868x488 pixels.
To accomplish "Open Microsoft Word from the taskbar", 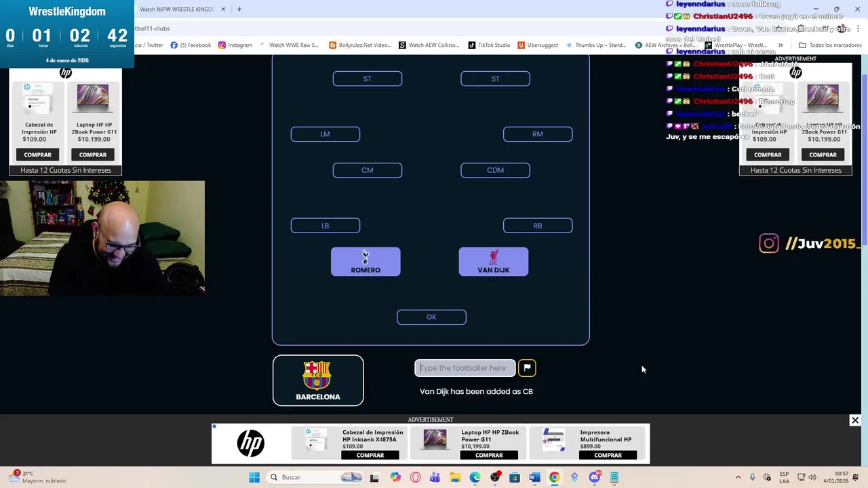I will [534, 477].
